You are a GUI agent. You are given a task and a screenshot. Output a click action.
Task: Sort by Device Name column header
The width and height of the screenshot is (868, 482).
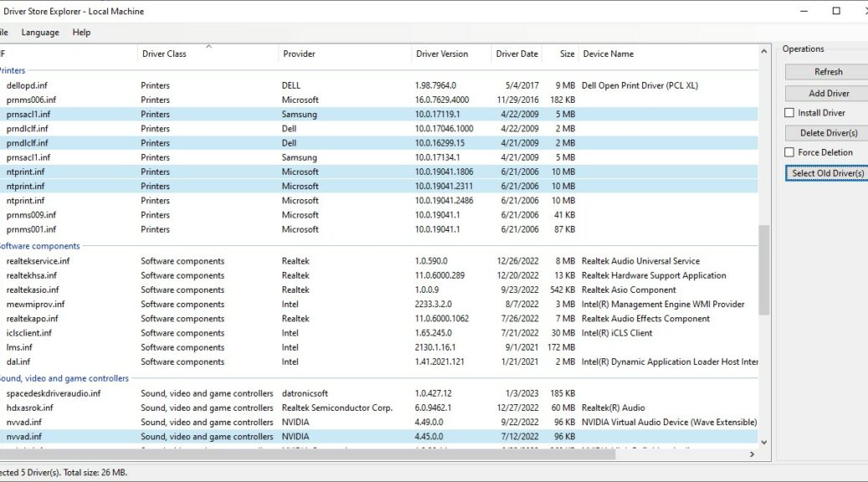tap(668, 54)
